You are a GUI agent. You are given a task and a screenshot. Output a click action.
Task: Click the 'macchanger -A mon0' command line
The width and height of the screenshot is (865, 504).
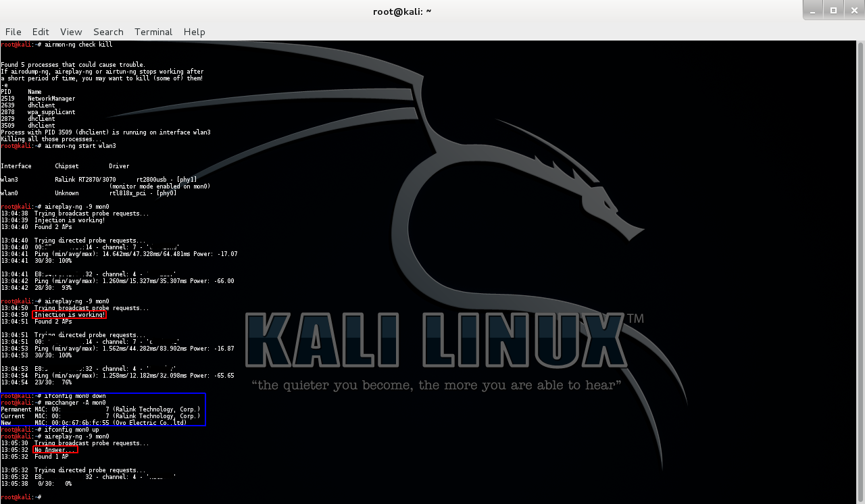53,403
